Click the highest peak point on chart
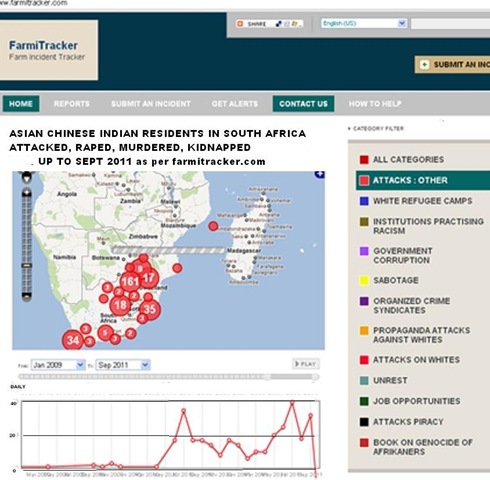The height and width of the screenshot is (480, 490). coord(292,403)
